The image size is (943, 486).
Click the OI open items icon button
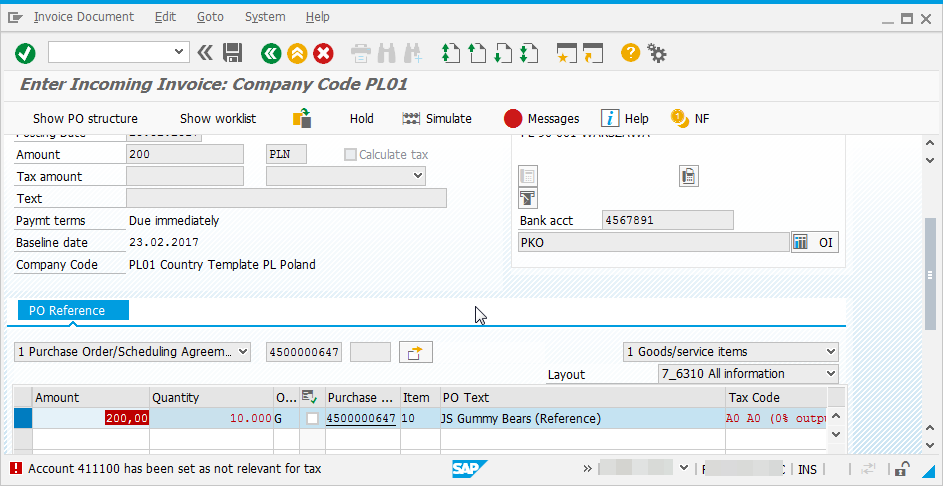[814, 242]
